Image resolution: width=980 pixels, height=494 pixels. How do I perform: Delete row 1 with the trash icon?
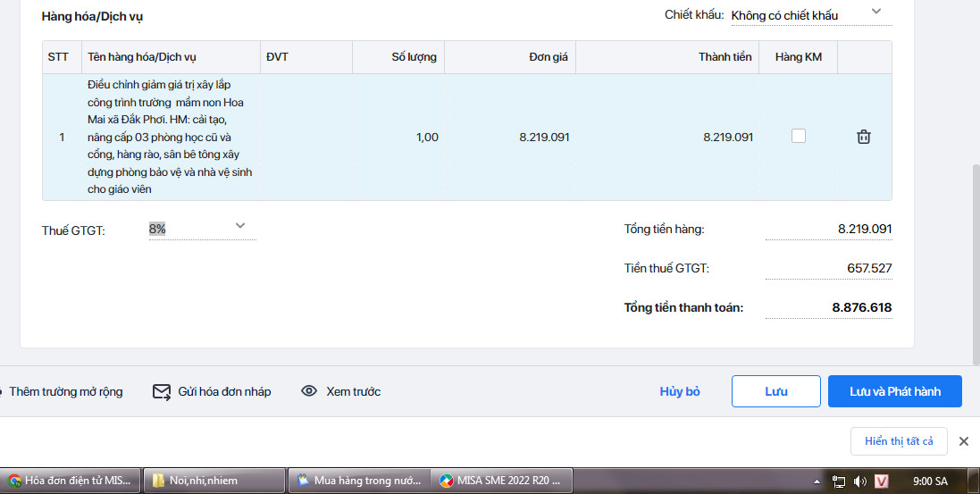[863, 137]
